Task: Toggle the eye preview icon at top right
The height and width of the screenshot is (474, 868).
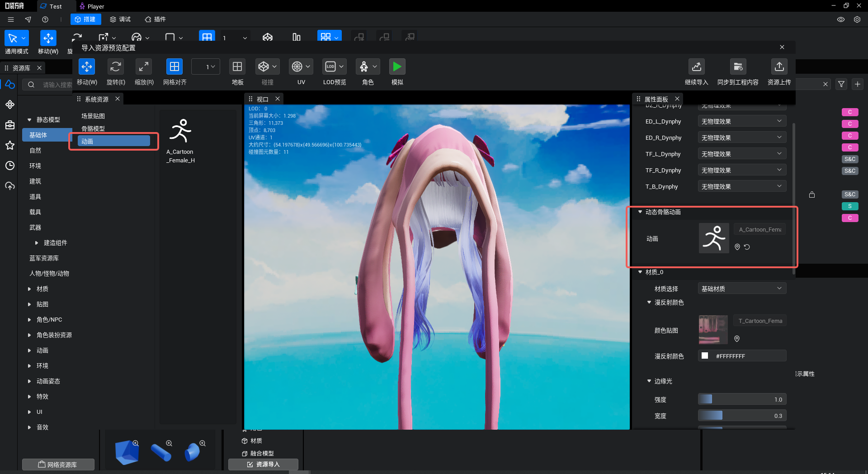Action: tap(841, 19)
